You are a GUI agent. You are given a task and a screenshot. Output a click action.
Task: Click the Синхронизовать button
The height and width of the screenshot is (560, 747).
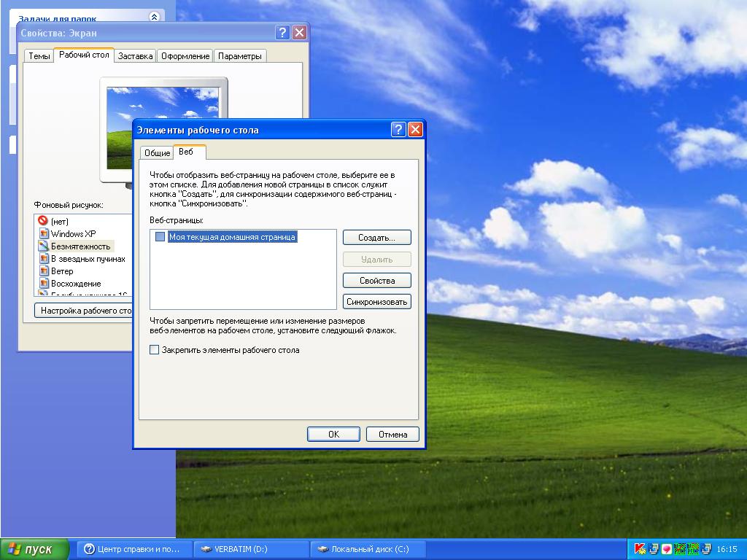(377, 301)
